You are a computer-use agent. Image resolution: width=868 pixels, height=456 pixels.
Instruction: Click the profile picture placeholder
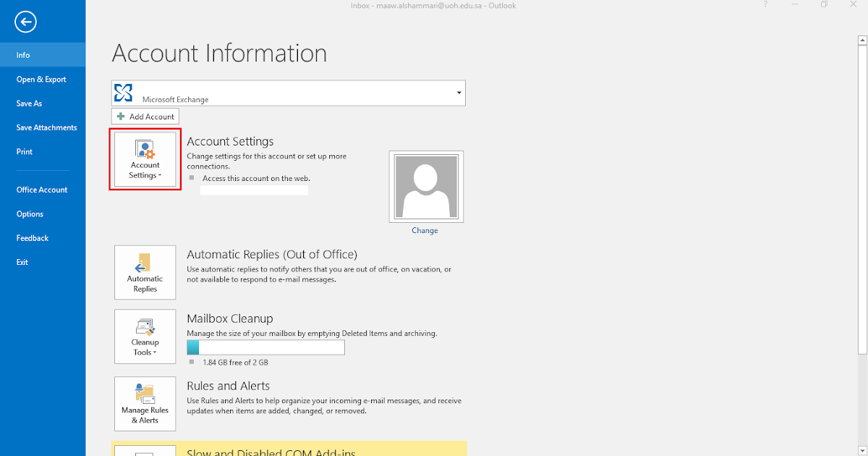426,186
